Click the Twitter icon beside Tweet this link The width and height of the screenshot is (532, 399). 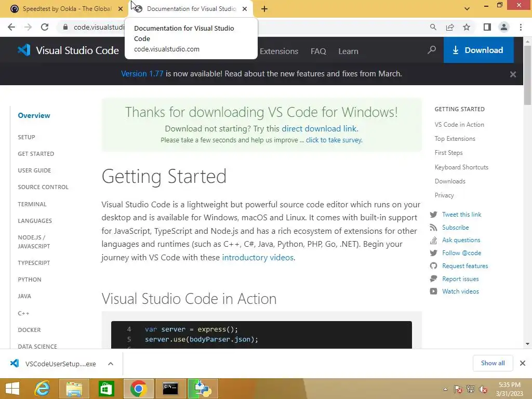[433, 215]
